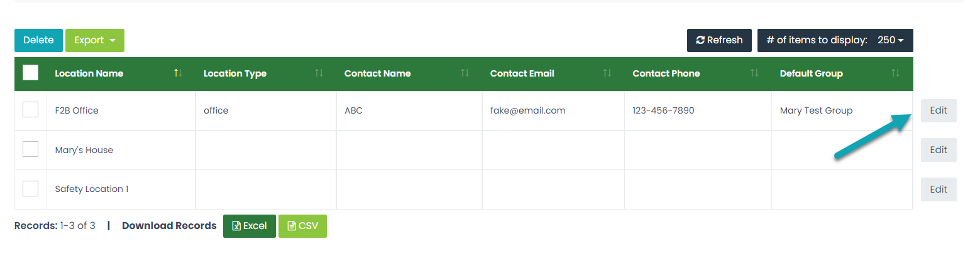Open the Export dropdown menu
The image size is (980, 256).
[95, 40]
